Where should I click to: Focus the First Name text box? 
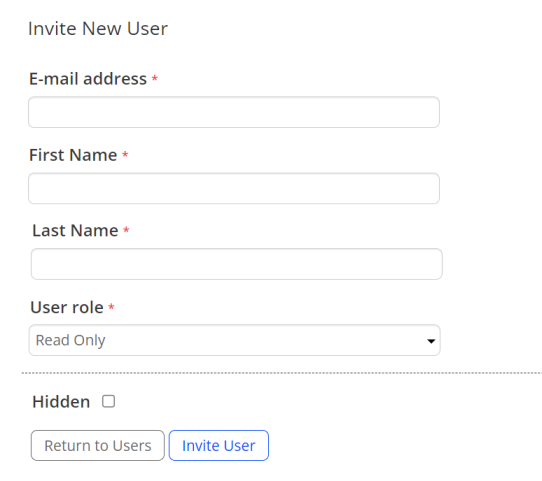(234, 188)
